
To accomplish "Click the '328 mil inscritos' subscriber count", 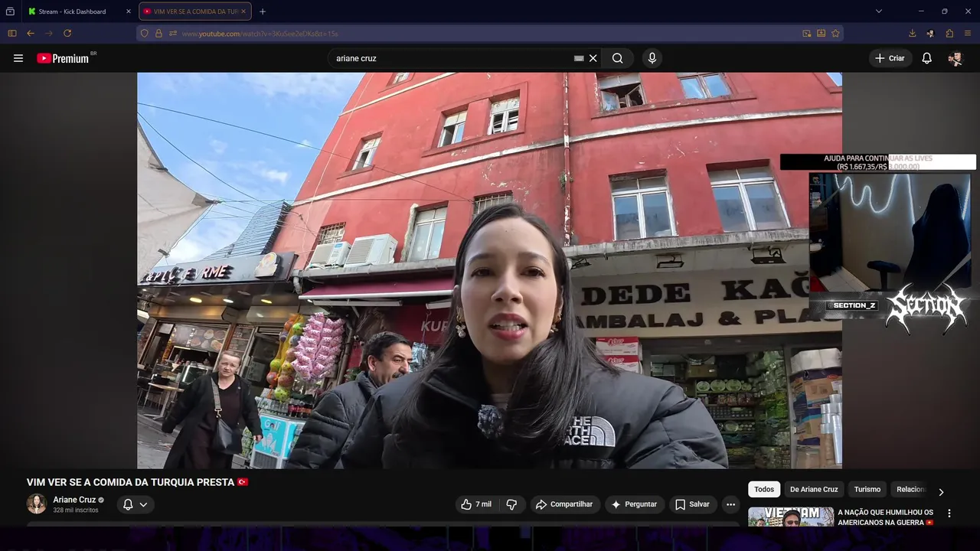I will 76,510.
